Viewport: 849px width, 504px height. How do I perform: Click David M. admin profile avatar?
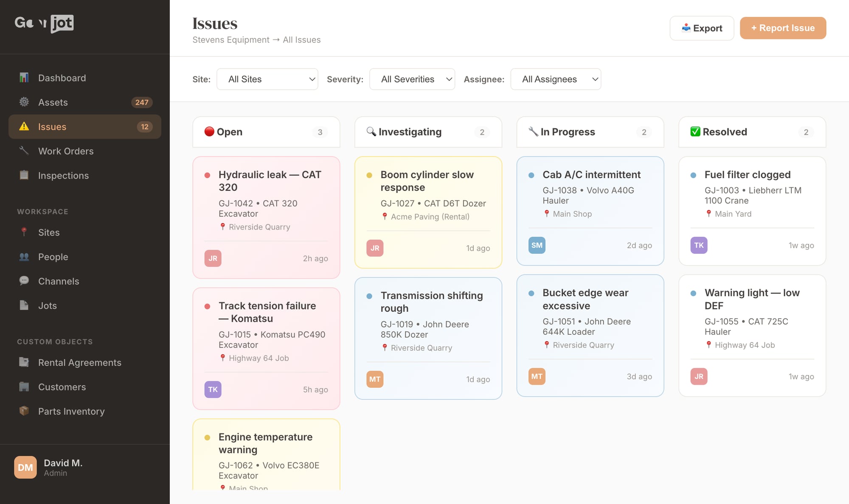25,467
